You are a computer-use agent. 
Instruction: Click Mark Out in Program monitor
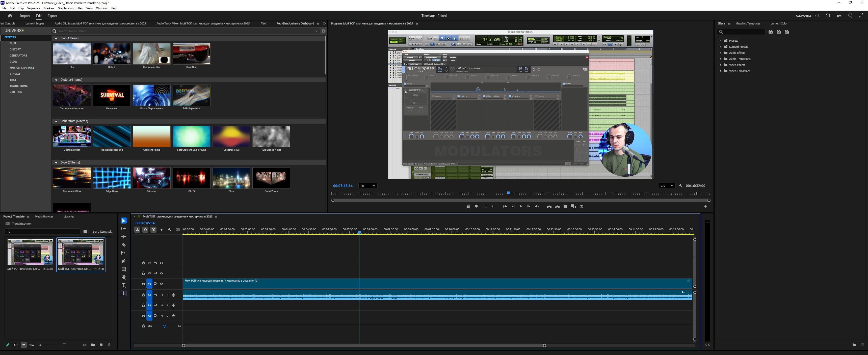click(492, 206)
